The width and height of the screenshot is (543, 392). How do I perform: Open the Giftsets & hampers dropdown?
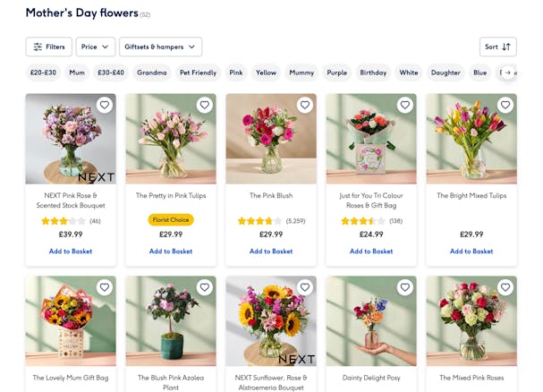161,47
